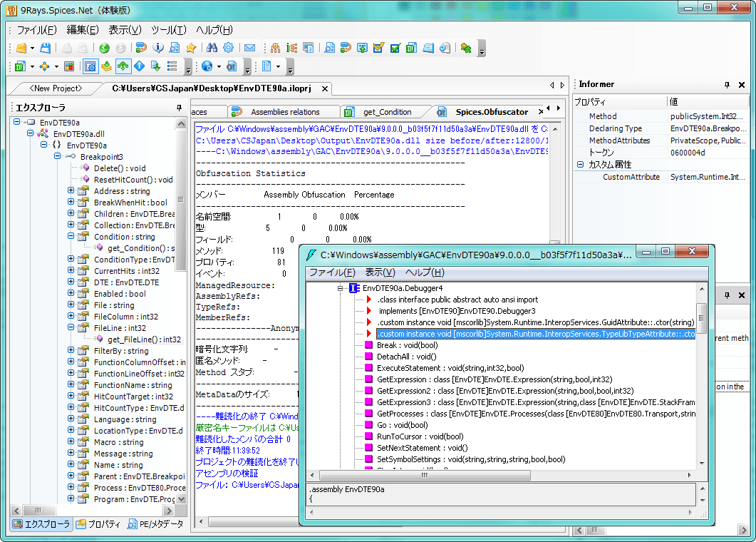Image resolution: width=756 pixels, height=542 pixels.
Task: Open dropdown next to four-way arrows icon
Action: 56,66
